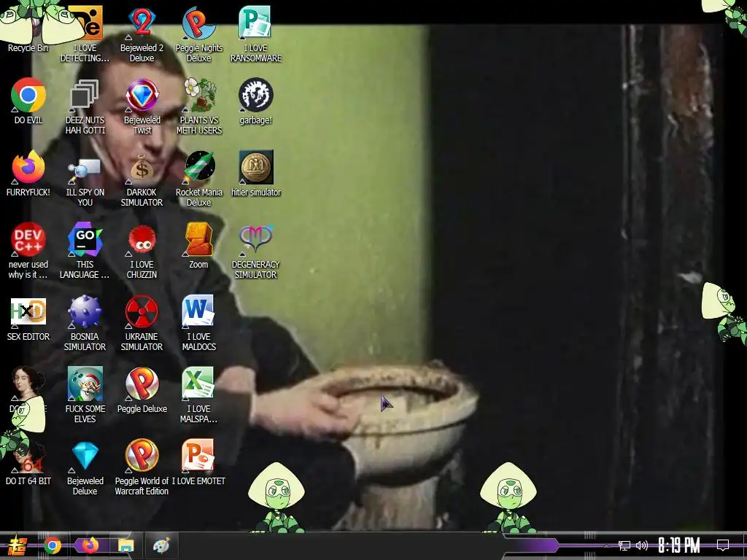Launch Rocket Mania Deluxe shortcut
The width and height of the screenshot is (747, 560).
pyautogui.click(x=198, y=179)
